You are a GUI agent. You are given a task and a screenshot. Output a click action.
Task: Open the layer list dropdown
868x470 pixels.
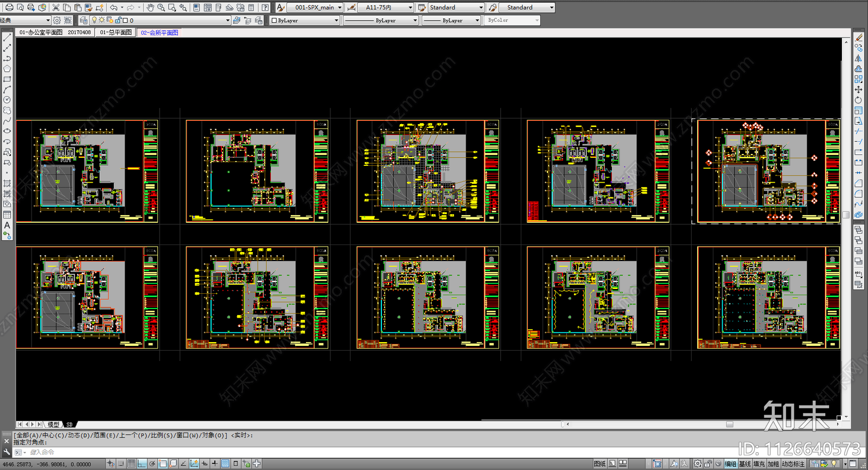coord(160,21)
